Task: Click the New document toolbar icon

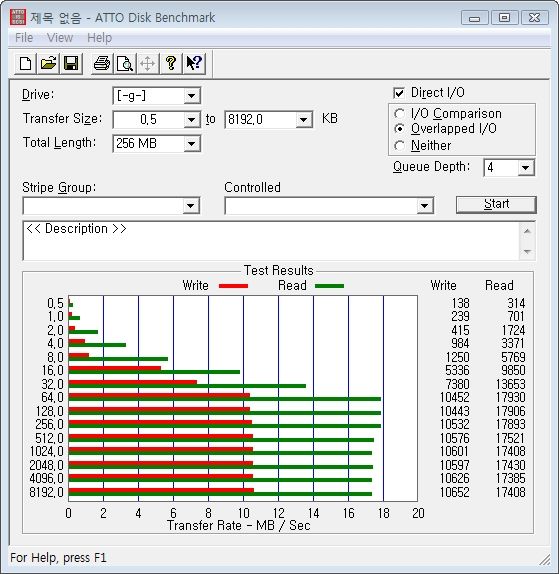Action: [x=26, y=64]
